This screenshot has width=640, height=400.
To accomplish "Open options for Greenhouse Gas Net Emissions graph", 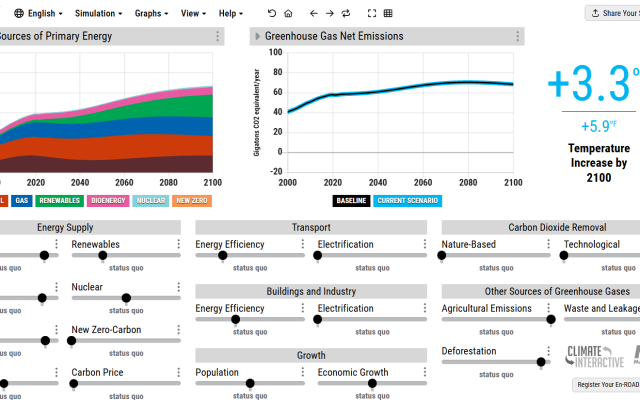I will coord(518,36).
